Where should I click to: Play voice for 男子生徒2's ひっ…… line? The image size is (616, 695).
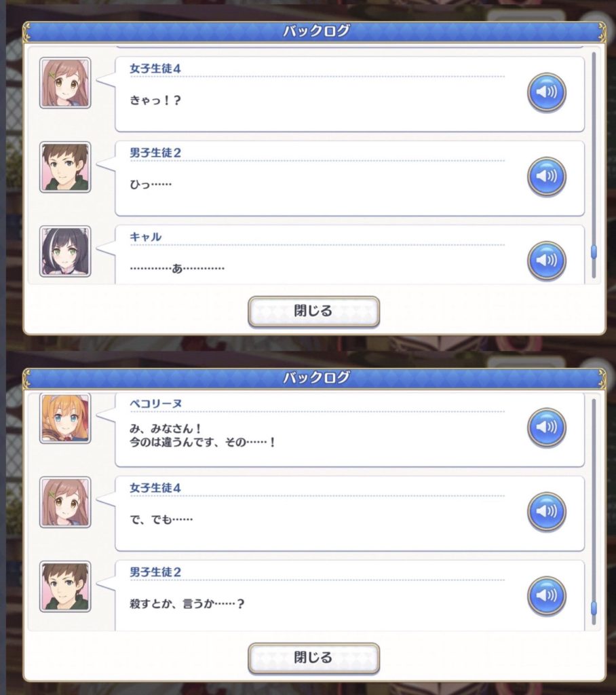tap(546, 177)
